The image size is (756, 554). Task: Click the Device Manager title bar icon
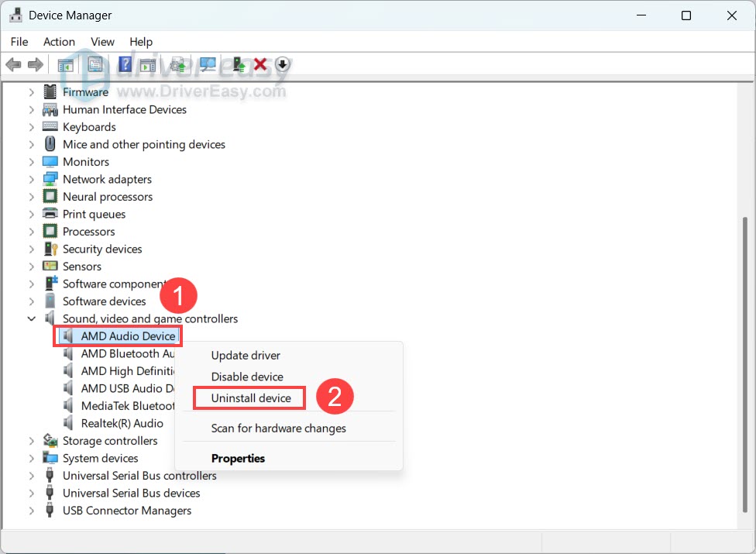pos(16,15)
